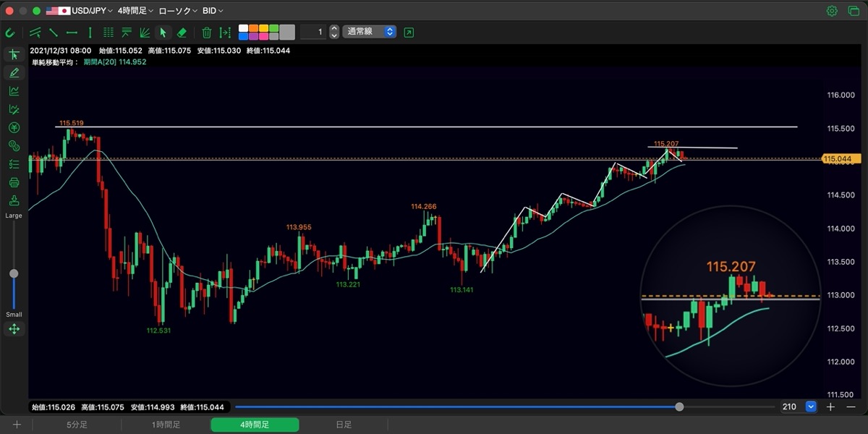Pick the orange color swatch
The height and width of the screenshot is (434, 868).
253,28
